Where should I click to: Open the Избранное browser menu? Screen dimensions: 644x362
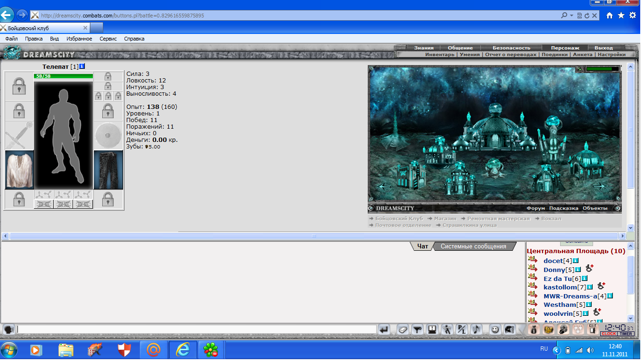pos(79,39)
